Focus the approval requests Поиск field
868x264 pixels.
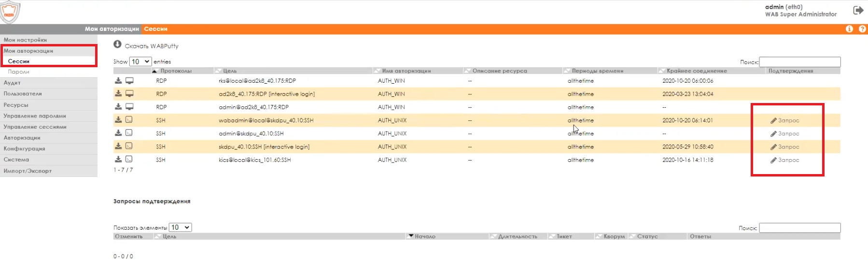tap(800, 228)
